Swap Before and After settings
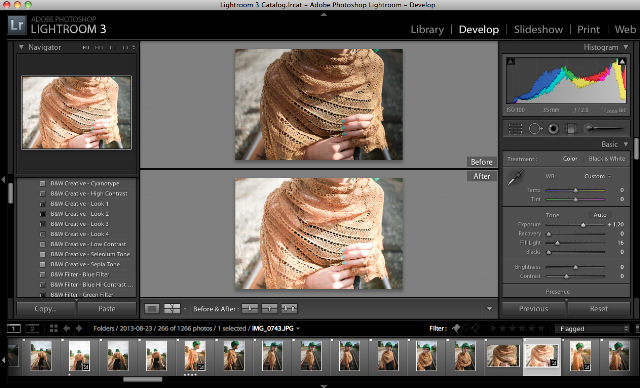640x388 pixels. pos(289,309)
